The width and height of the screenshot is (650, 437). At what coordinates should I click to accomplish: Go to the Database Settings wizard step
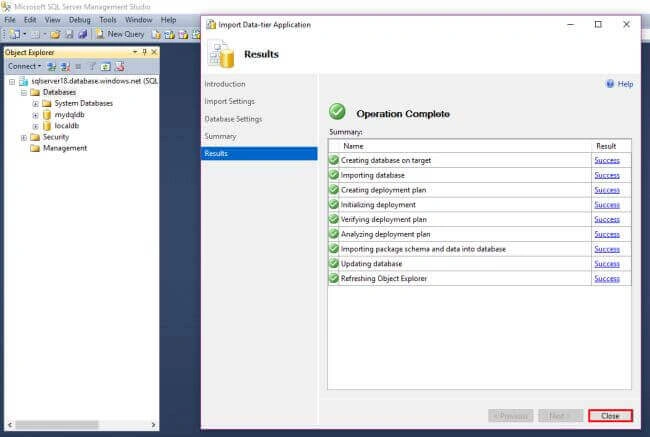pyautogui.click(x=233, y=119)
